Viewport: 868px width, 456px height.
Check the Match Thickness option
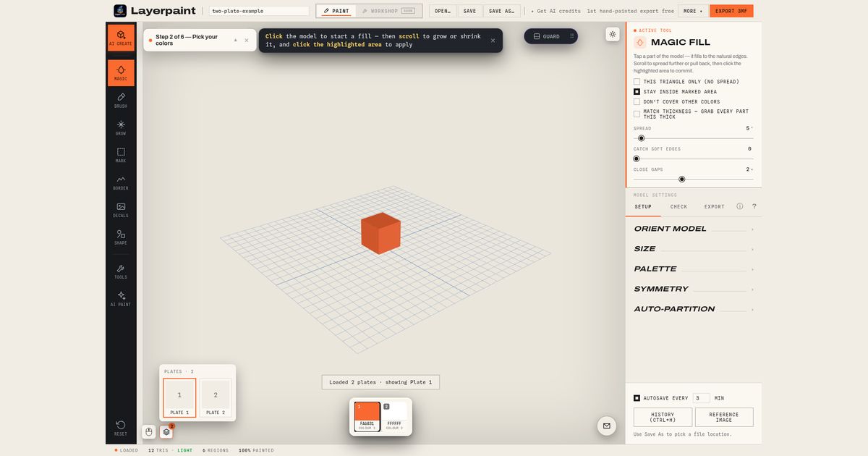pyautogui.click(x=637, y=114)
